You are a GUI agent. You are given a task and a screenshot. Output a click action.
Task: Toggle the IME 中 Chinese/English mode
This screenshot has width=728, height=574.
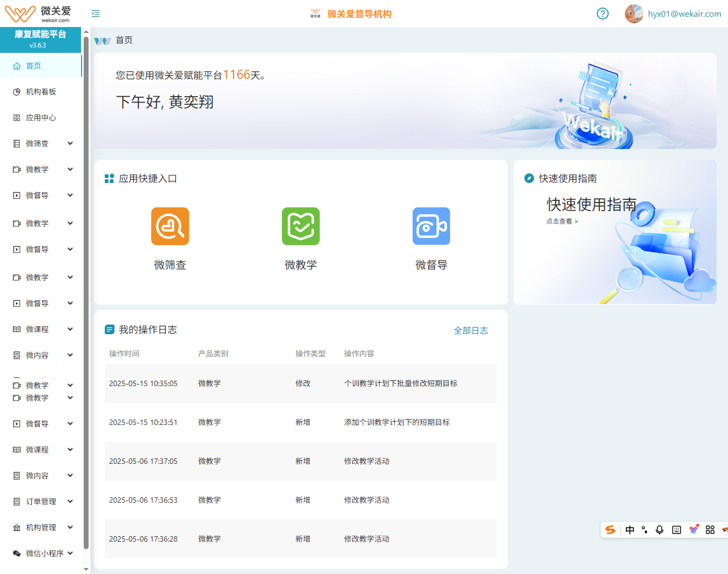(x=630, y=530)
